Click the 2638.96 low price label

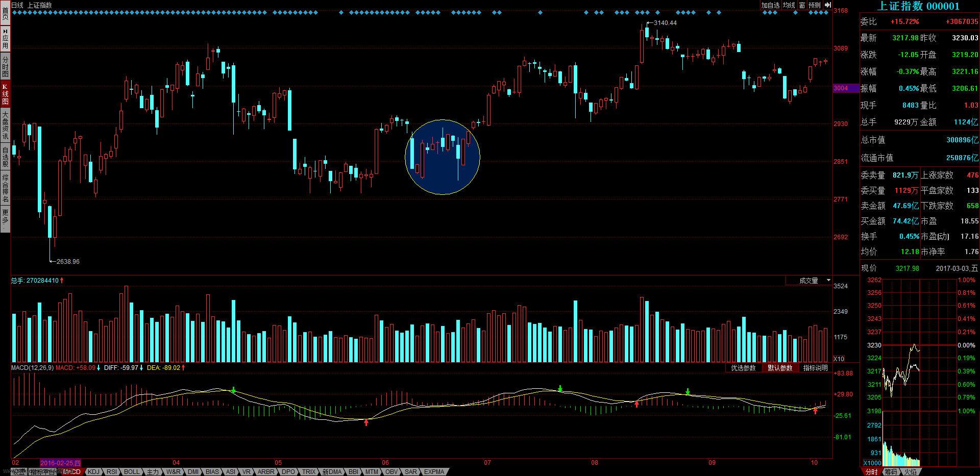[68, 262]
